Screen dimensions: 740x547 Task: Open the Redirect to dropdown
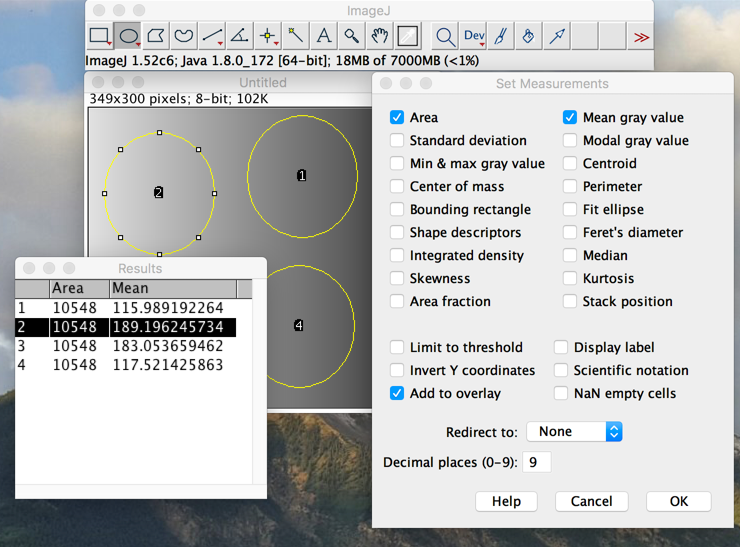tap(574, 431)
